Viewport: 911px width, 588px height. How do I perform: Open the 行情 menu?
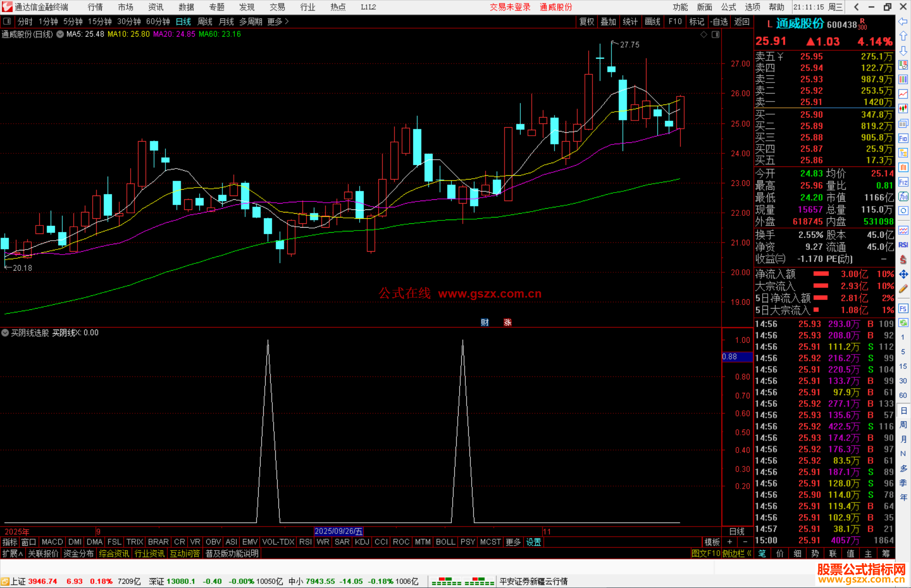[x=95, y=7]
